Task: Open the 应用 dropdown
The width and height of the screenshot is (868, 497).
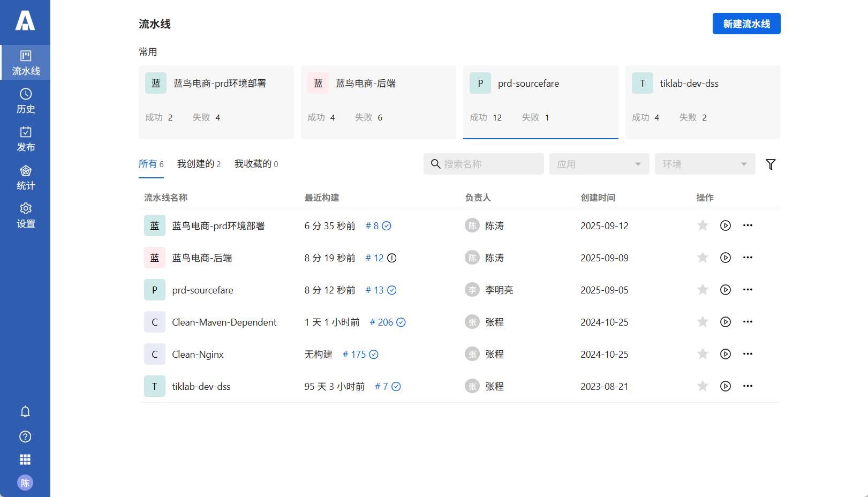Action: pos(599,164)
